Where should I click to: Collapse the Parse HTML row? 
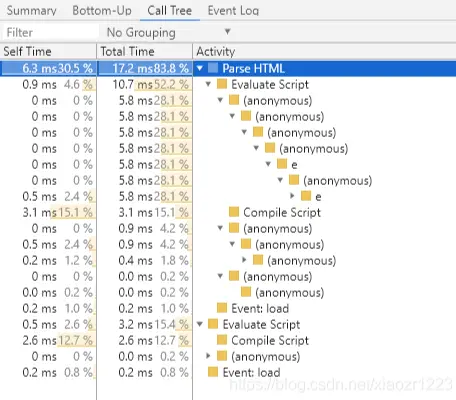pos(200,69)
